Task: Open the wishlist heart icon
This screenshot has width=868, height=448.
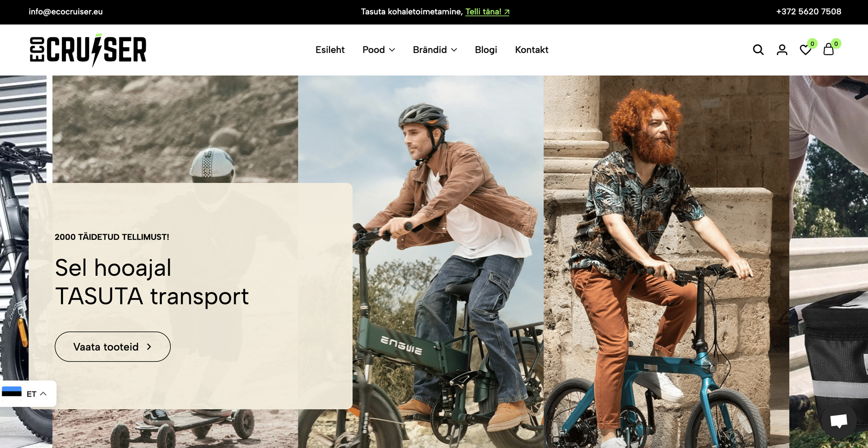Action: click(x=805, y=50)
